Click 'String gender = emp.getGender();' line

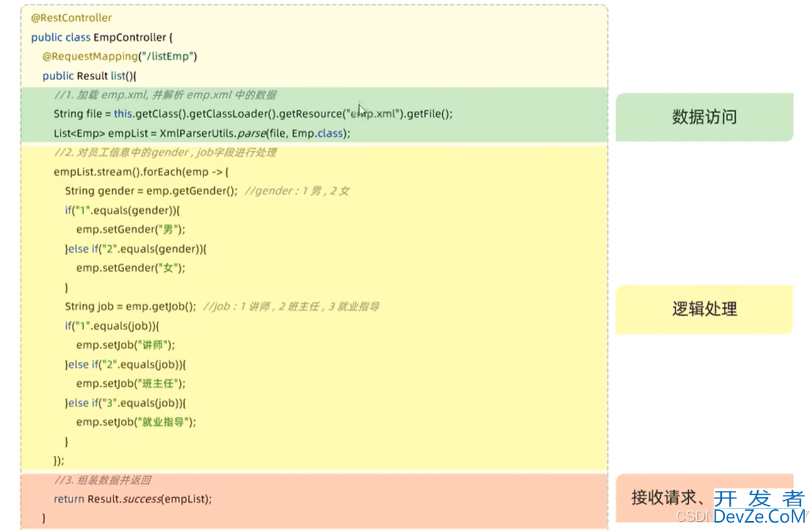[151, 191]
